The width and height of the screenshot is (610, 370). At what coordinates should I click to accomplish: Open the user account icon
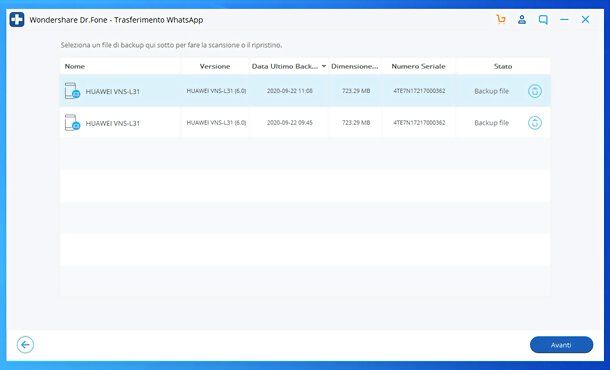click(x=522, y=19)
